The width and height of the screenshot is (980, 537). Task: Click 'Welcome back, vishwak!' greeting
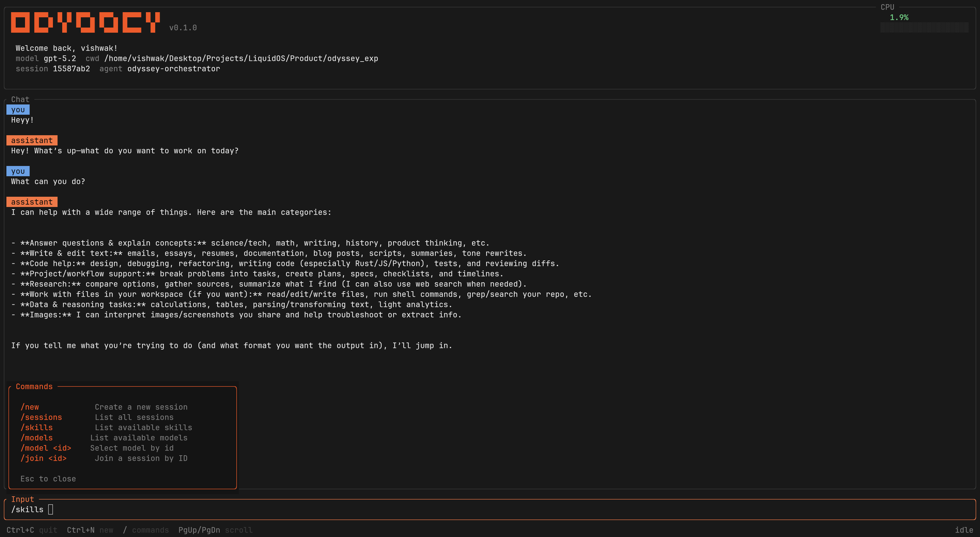pos(67,48)
